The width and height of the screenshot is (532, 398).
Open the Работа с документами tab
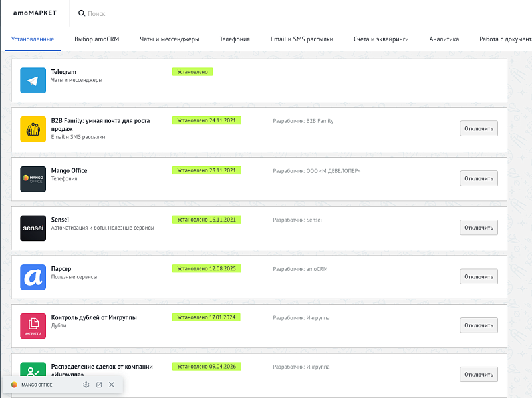pyautogui.click(x=505, y=39)
